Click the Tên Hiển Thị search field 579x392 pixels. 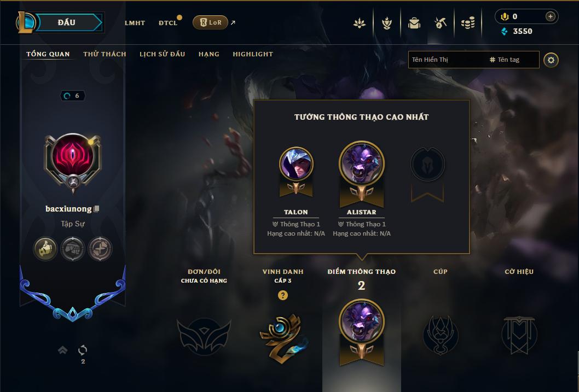pyautogui.click(x=448, y=60)
